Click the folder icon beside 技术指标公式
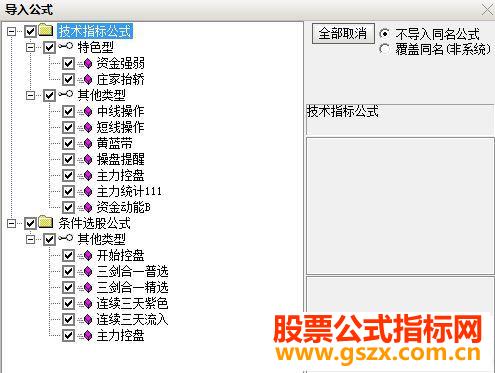495x373 pixels. [x=46, y=30]
